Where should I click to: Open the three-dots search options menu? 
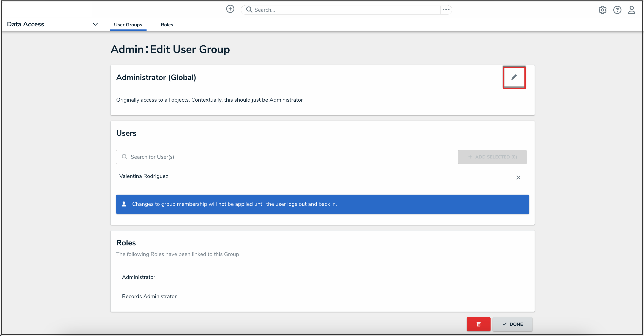[446, 10]
